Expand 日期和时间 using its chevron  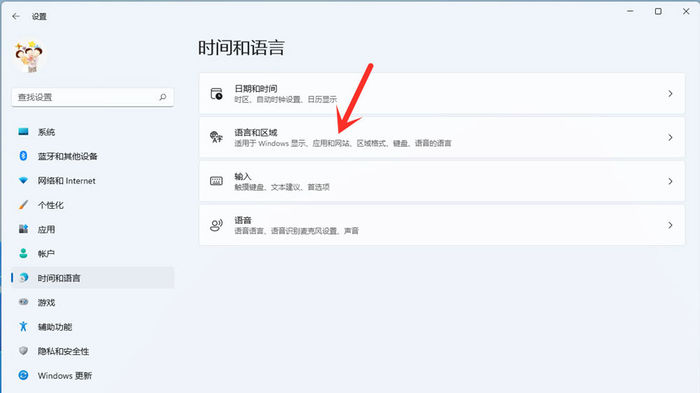click(x=670, y=94)
